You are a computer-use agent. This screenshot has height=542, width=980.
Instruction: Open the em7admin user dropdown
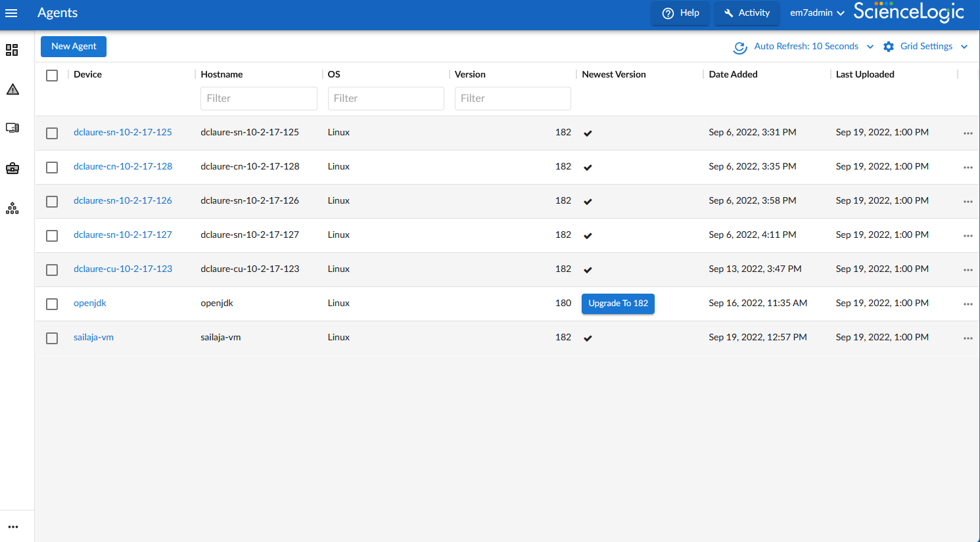click(817, 13)
